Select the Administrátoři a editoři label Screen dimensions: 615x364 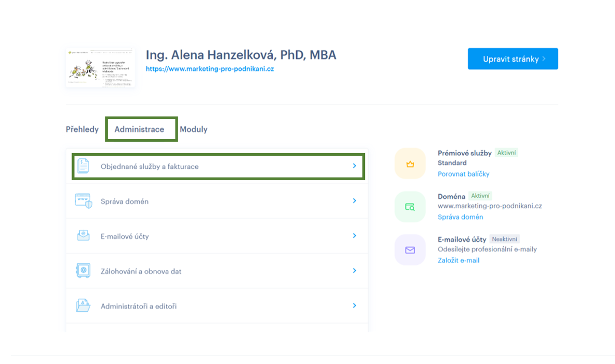coord(138,306)
